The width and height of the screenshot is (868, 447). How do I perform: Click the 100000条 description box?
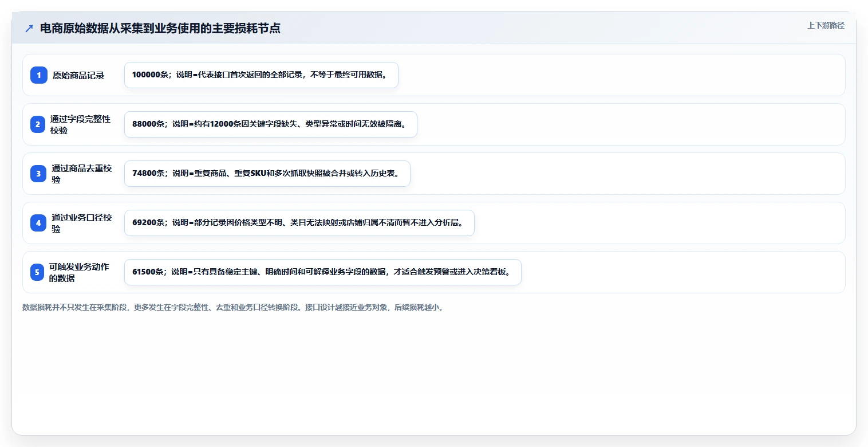click(261, 75)
